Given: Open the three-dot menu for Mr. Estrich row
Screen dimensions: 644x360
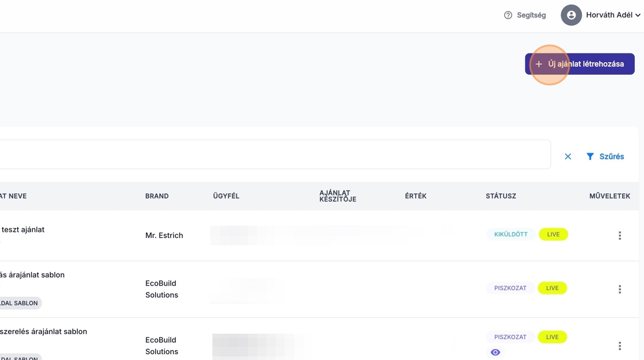Looking at the screenshot, I should coord(620,235).
